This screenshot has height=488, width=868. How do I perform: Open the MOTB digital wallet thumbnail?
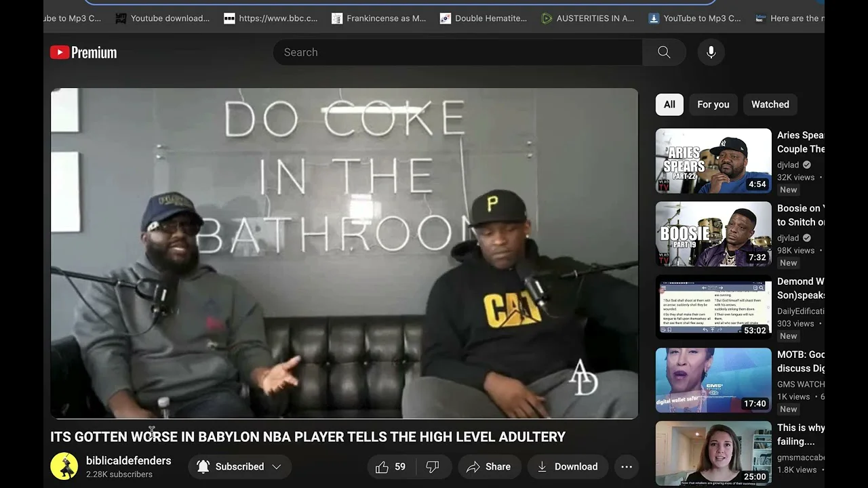(713, 380)
